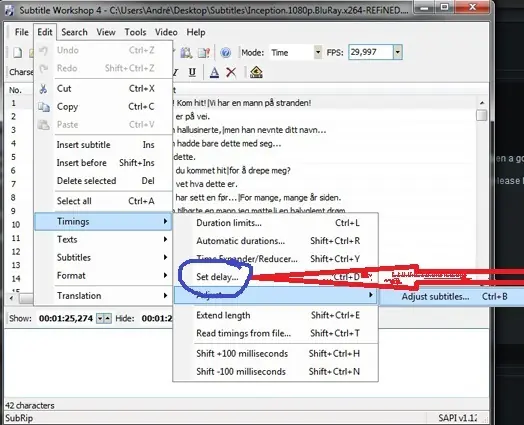The image size is (524, 425).
Task: Choose Copy from the Edit menu
Action: tap(103, 107)
